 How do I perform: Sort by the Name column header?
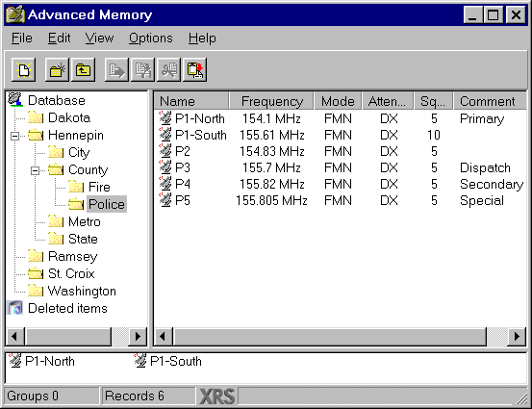191,101
